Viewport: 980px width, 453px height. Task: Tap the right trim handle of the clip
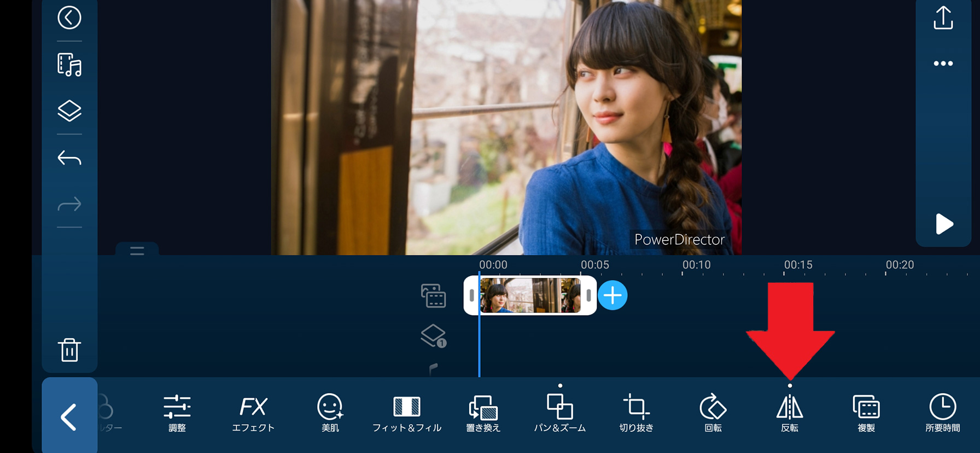588,295
